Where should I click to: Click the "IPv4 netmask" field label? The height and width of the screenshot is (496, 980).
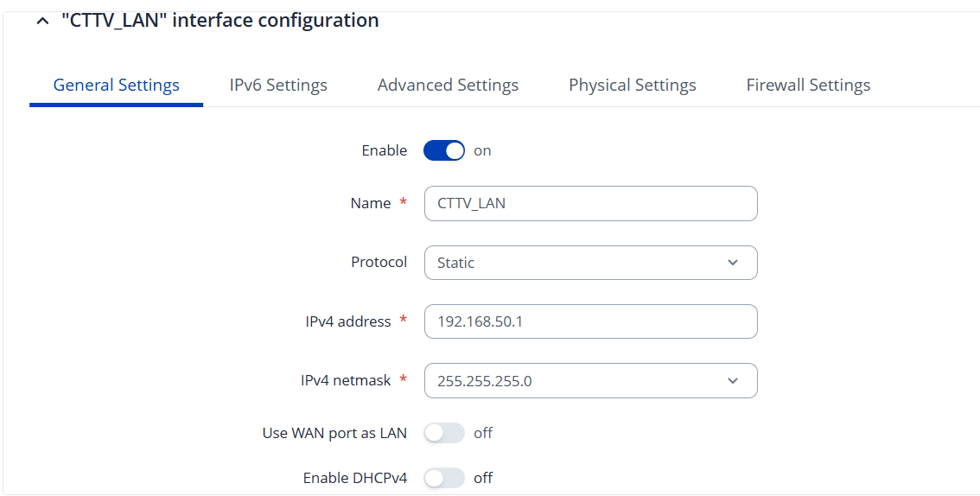[346, 380]
